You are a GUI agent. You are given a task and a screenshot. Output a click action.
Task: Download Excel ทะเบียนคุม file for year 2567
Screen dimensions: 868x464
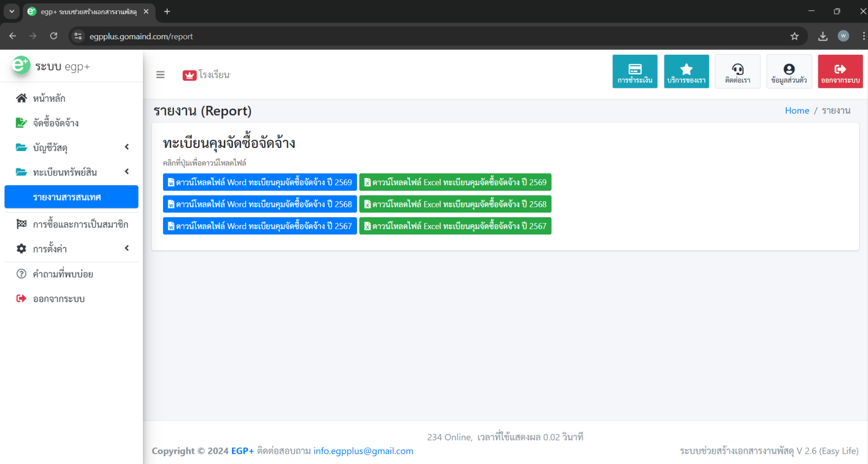pos(455,226)
